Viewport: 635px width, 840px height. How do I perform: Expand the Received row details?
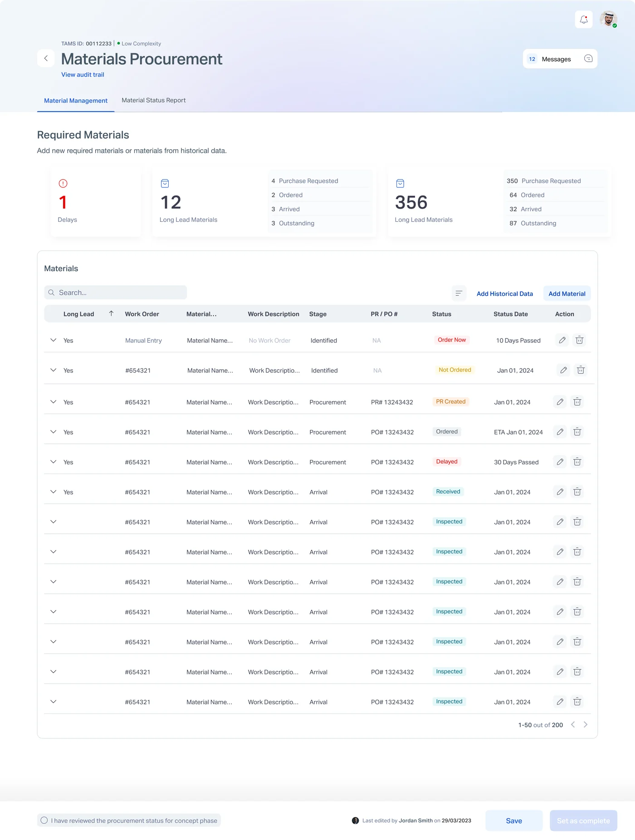pos(54,492)
